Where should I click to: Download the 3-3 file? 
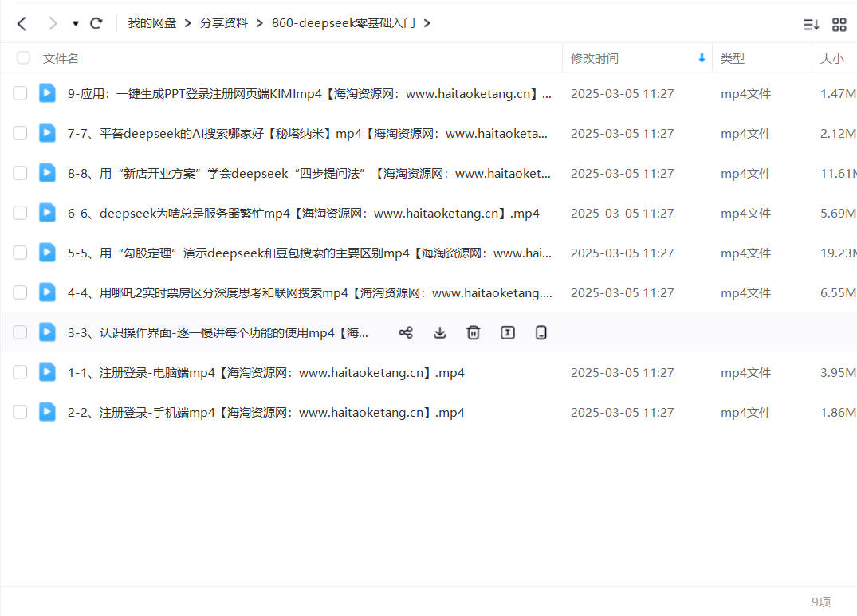pyautogui.click(x=440, y=332)
